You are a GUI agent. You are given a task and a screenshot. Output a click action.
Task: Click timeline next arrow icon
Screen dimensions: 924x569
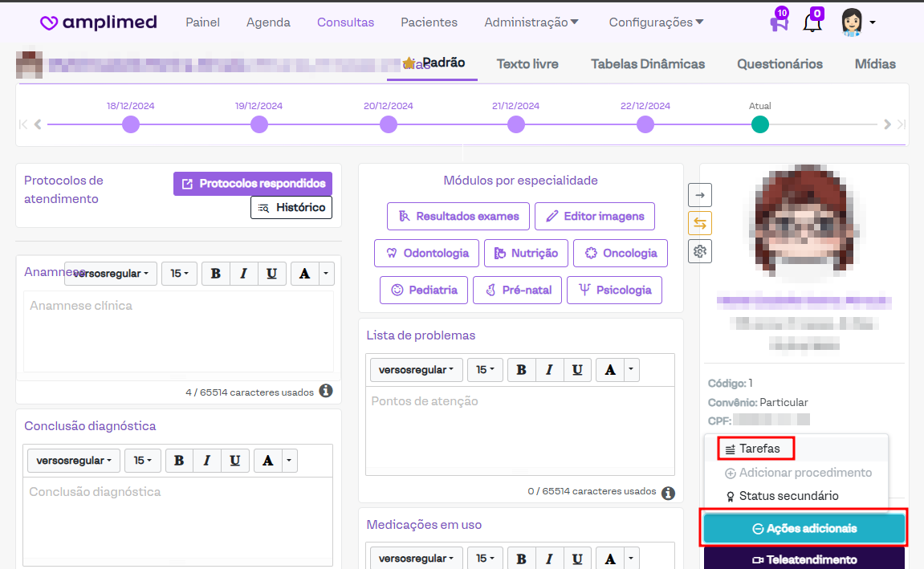pos(887,124)
